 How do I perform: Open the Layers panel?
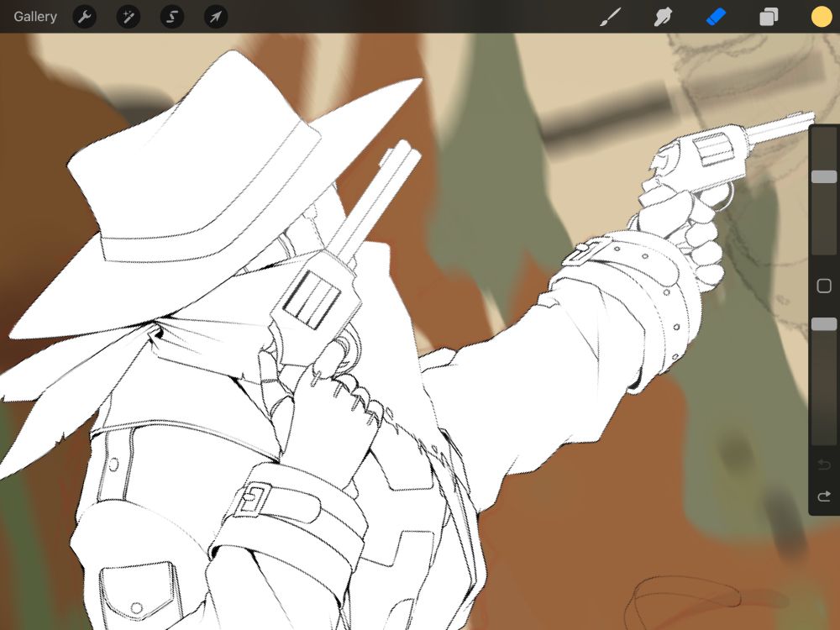(x=767, y=16)
